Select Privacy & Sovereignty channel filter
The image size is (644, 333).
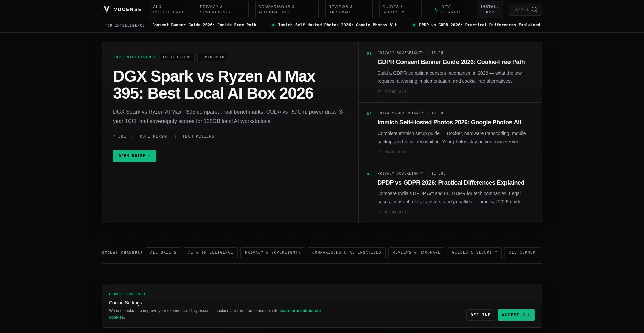click(x=273, y=253)
